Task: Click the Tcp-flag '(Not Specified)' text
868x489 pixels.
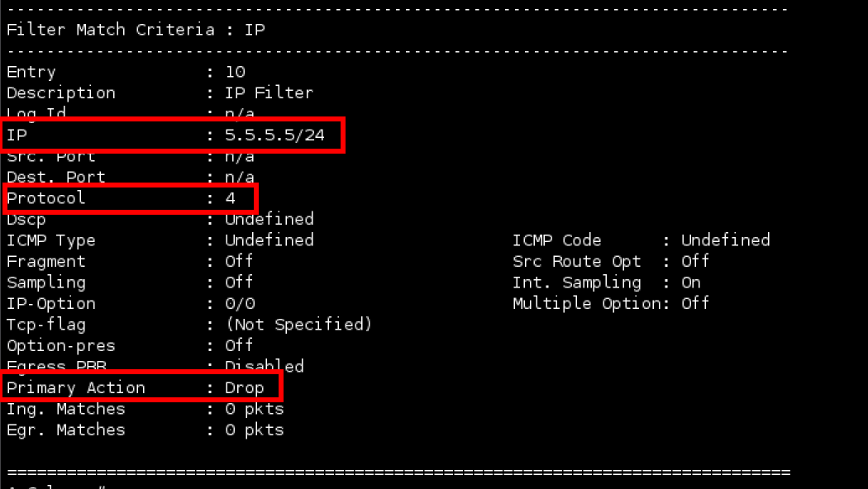Action: tap(298, 325)
